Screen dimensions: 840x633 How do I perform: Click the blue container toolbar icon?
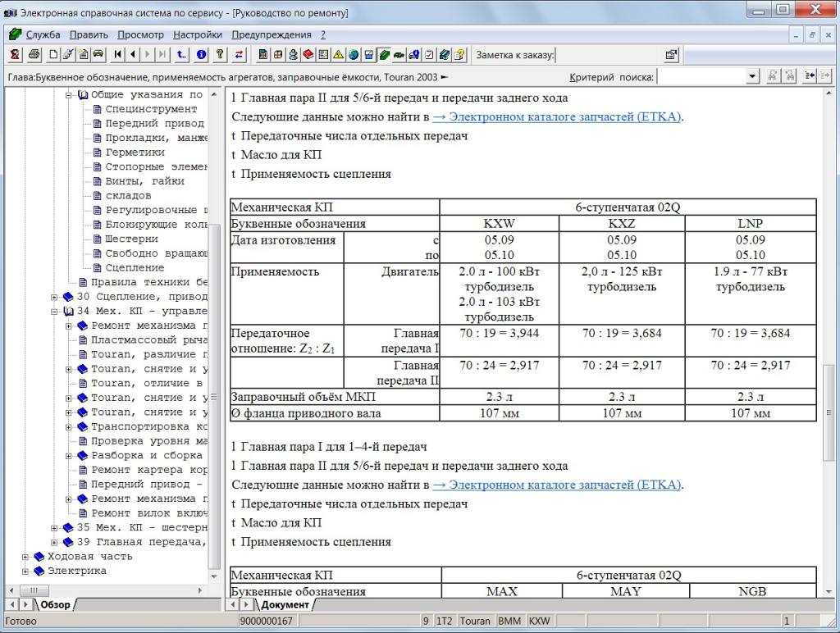(368, 55)
